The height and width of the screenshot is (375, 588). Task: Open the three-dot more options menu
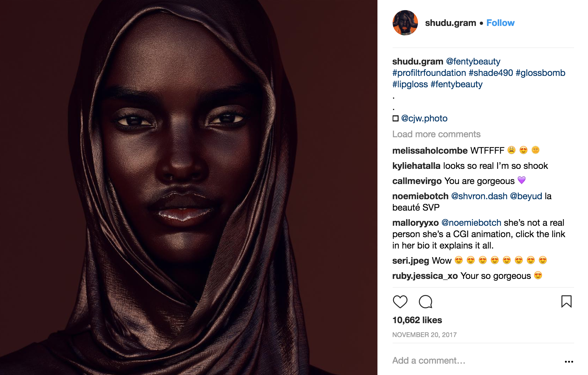569,361
